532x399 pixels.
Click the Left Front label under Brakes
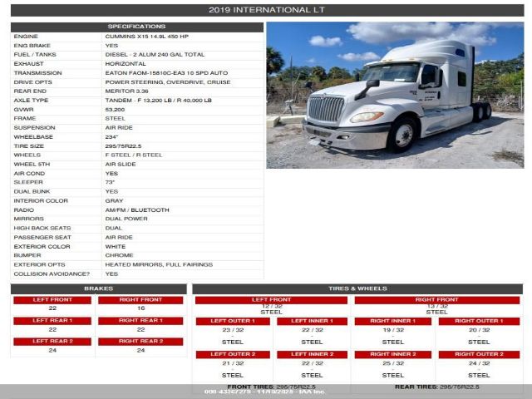(x=52, y=299)
